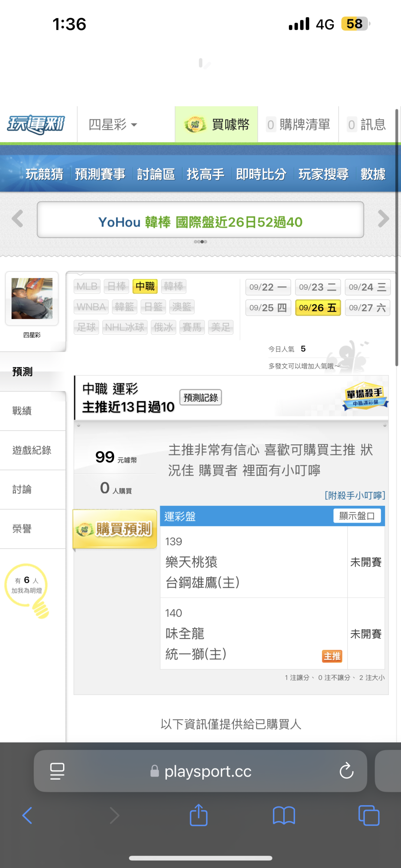Go to 玩競猜 menu item
Viewport: 401px width, 868px height.
point(45,174)
